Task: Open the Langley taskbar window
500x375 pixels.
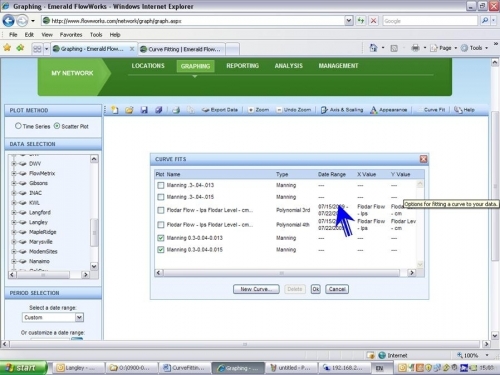Action: click(79, 368)
